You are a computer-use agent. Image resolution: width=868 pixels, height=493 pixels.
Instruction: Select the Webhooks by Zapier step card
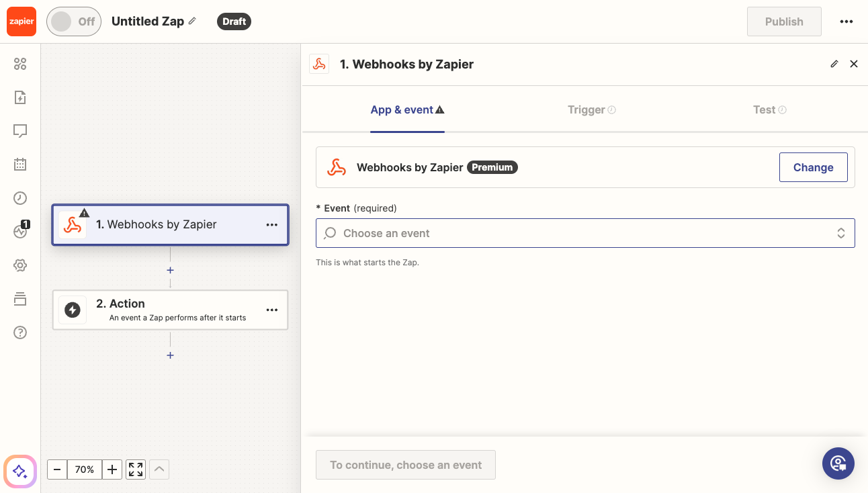point(171,225)
